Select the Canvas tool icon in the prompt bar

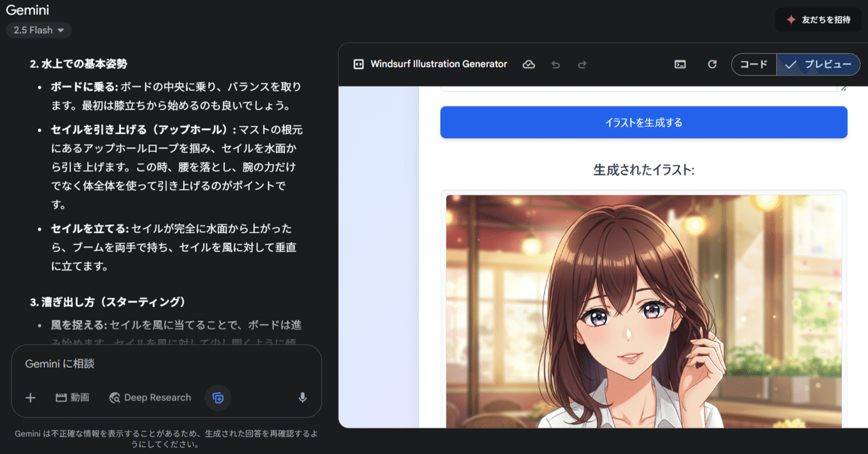[218, 398]
